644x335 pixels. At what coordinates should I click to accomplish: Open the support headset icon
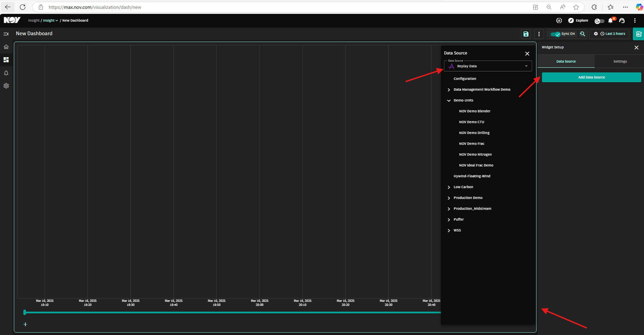[x=622, y=20]
